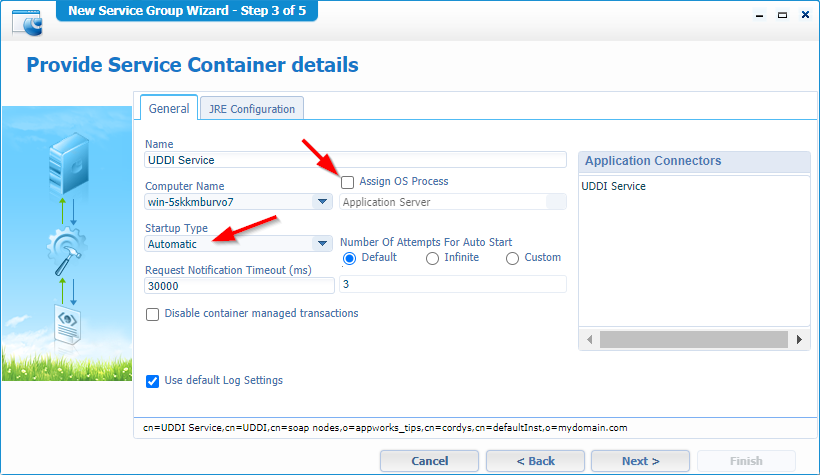Image resolution: width=820 pixels, height=475 pixels.
Task: Maximize the wizard window
Action: [x=777, y=13]
